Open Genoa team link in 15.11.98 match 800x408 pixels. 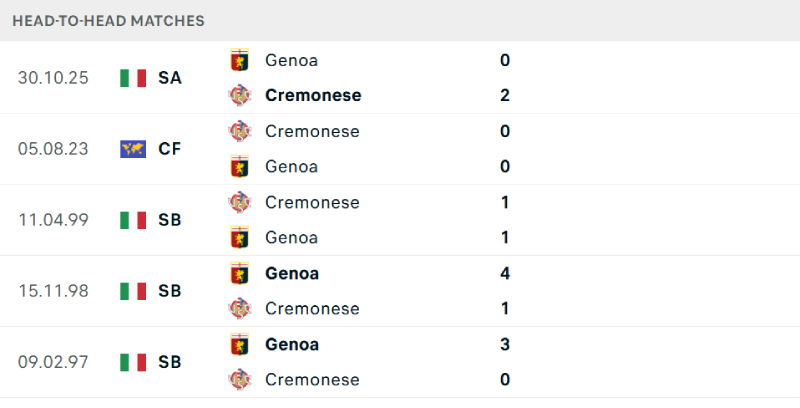tap(292, 273)
